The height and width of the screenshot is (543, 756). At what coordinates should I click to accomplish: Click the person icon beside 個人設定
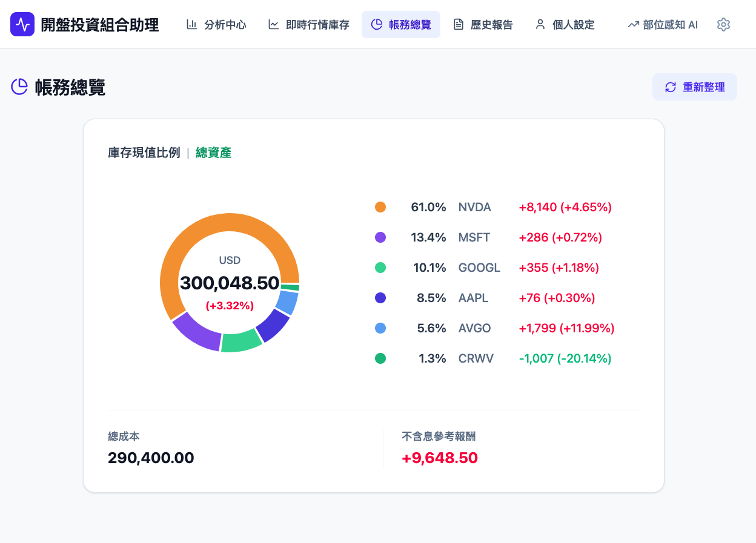(540, 25)
